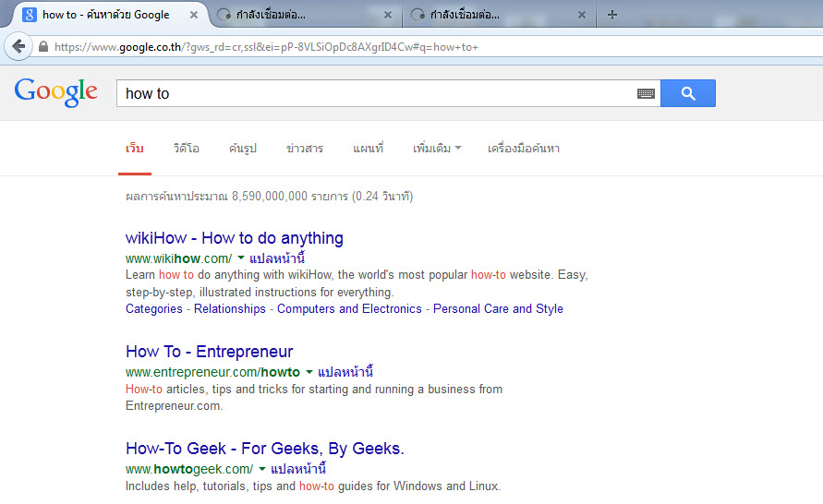The height and width of the screenshot is (504, 823).
Task: Open the wikiHow Relationships sitelink
Action: pos(229,309)
